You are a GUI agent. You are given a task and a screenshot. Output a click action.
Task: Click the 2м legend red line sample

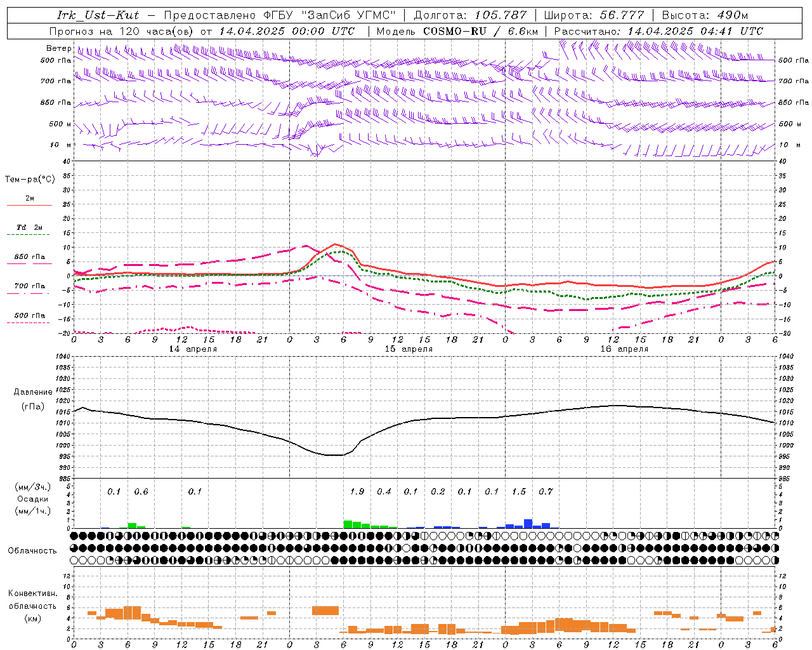[29, 205]
